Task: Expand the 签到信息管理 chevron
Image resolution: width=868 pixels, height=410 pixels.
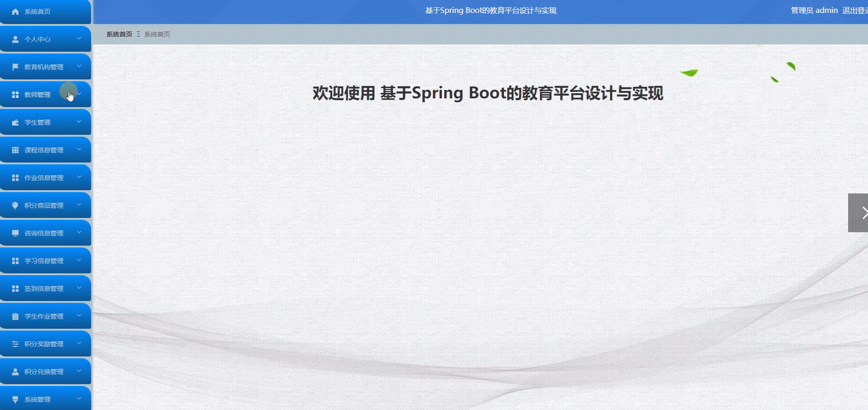Action: tap(79, 288)
